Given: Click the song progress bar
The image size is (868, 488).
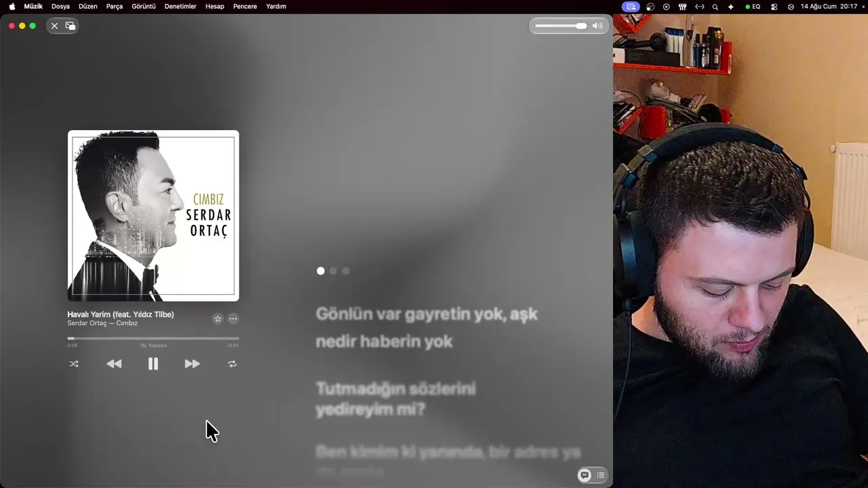Looking at the screenshot, I should click(153, 338).
